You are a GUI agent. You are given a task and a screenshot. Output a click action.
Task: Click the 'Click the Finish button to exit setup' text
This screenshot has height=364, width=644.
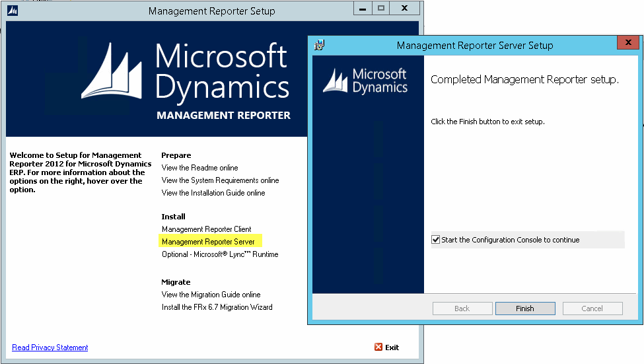coord(487,122)
